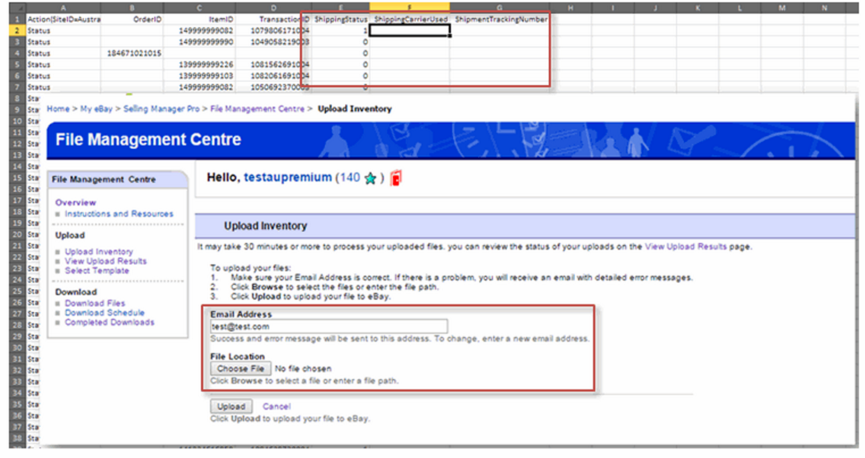Click the Cancel link
865x458 pixels.
pos(276,406)
